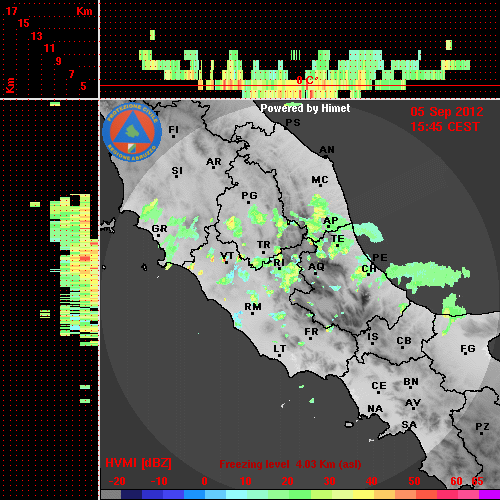Click the IS city label on map

373,337
